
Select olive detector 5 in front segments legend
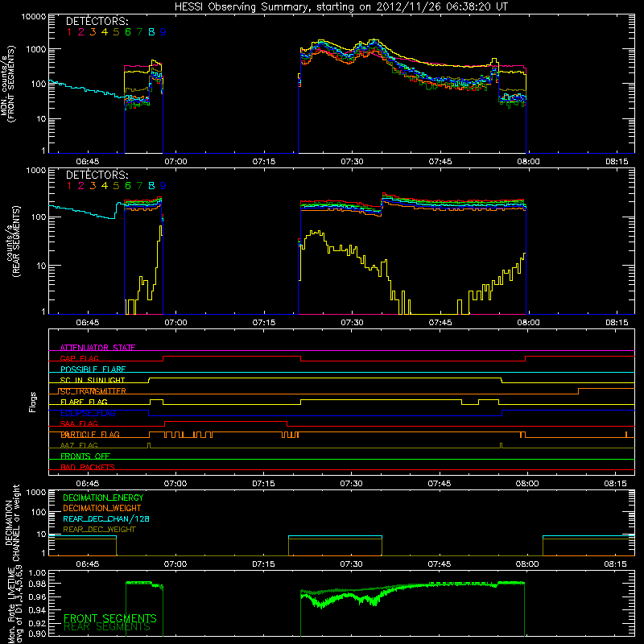(x=116, y=32)
